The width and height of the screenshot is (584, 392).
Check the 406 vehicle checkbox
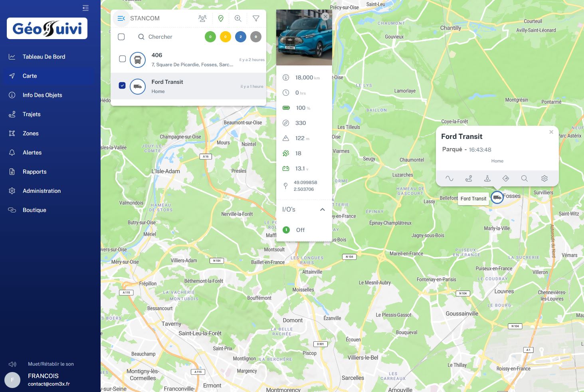click(122, 59)
